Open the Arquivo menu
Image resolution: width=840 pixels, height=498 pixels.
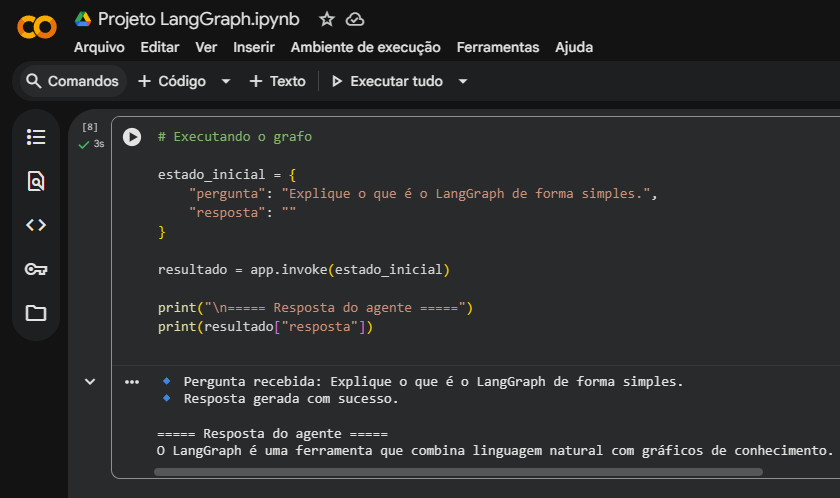(99, 47)
